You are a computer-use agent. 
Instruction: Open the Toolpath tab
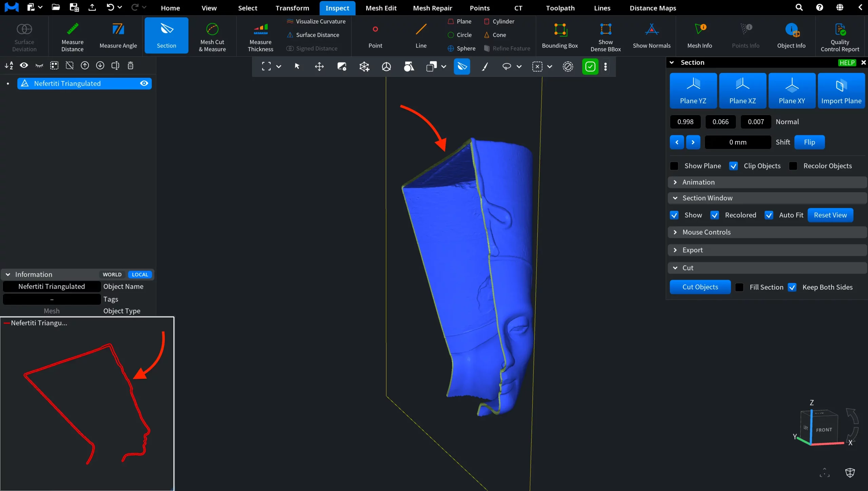pyautogui.click(x=560, y=8)
